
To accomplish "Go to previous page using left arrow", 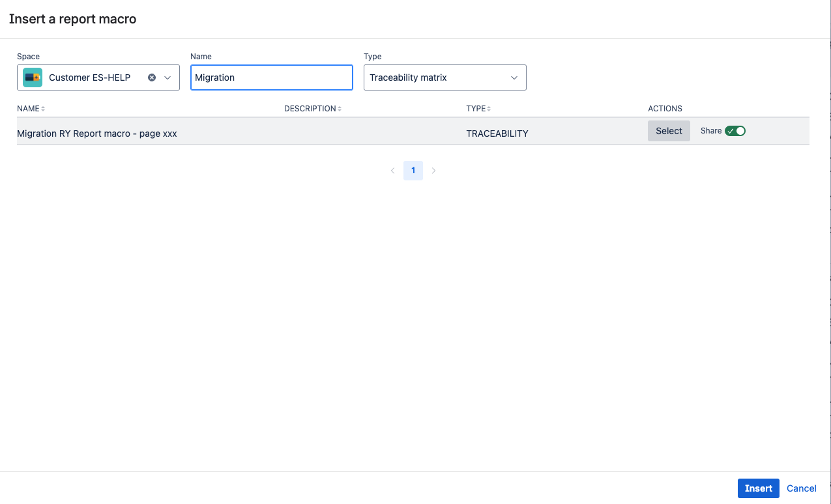I will [x=392, y=171].
